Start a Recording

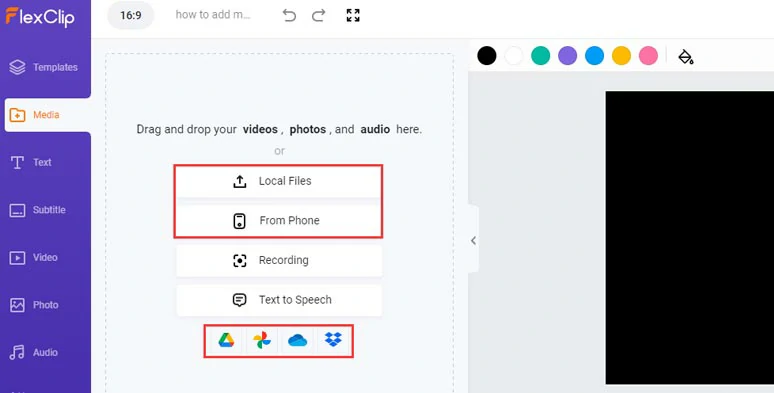pos(279,260)
